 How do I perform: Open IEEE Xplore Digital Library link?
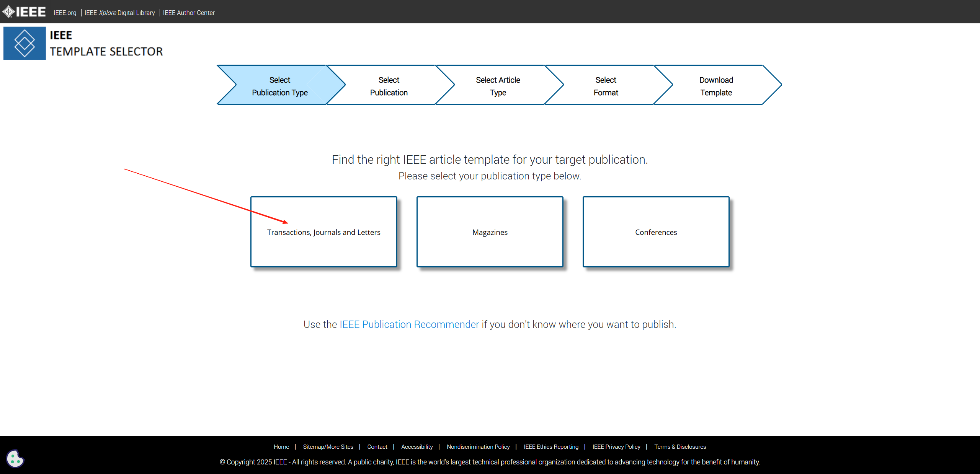pos(119,13)
